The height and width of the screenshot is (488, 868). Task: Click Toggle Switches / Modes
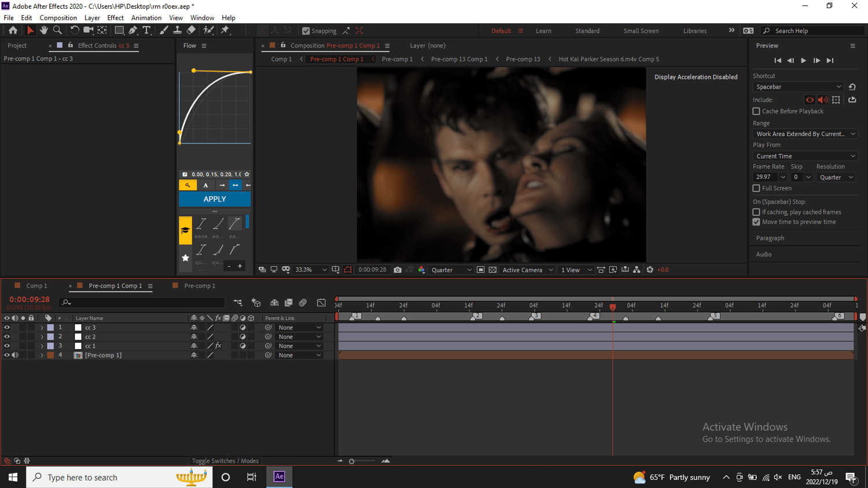225,461
